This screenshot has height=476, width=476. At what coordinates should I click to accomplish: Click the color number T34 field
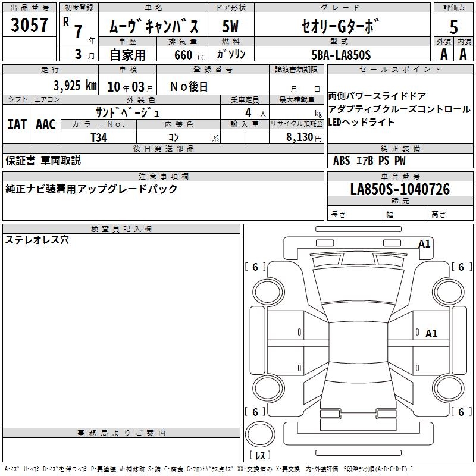pos(99,137)
